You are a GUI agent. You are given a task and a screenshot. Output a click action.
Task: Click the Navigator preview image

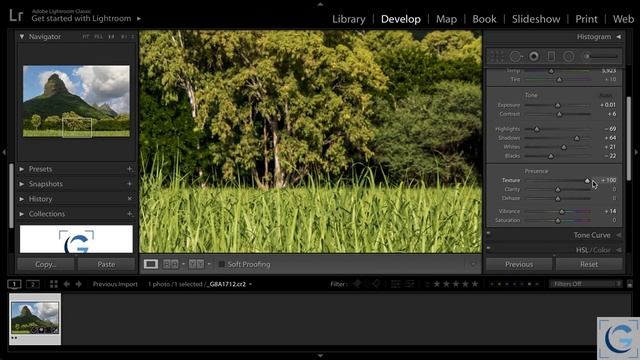[76, 101]
